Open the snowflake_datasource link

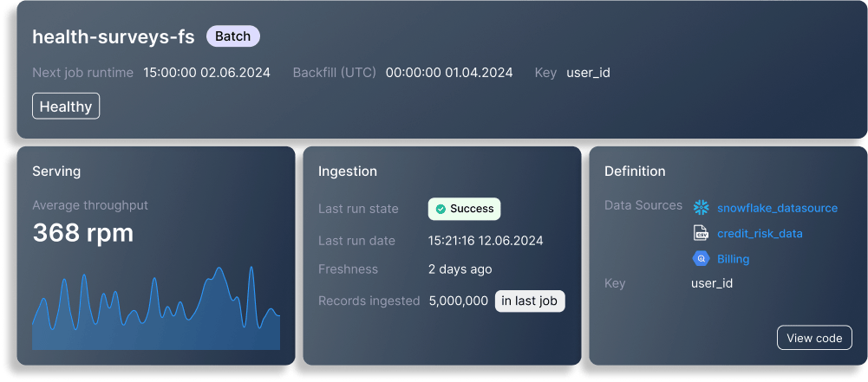[777, 209]
